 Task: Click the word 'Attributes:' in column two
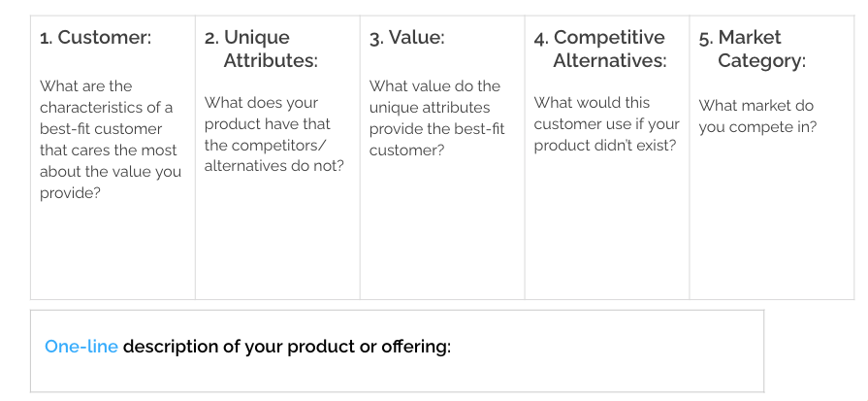click(271, 60)
